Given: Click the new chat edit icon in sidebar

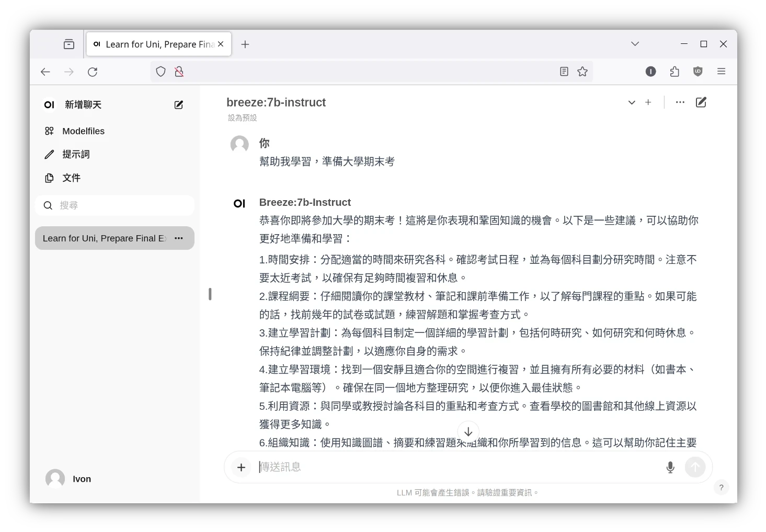Looking at the screenshot, I should [x=178, y=105].
